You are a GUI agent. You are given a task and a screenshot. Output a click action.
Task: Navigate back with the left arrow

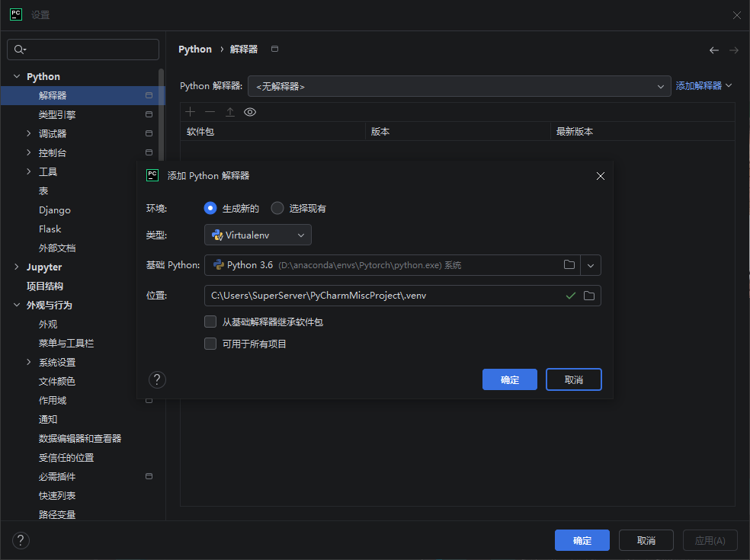tap(713, 50)
